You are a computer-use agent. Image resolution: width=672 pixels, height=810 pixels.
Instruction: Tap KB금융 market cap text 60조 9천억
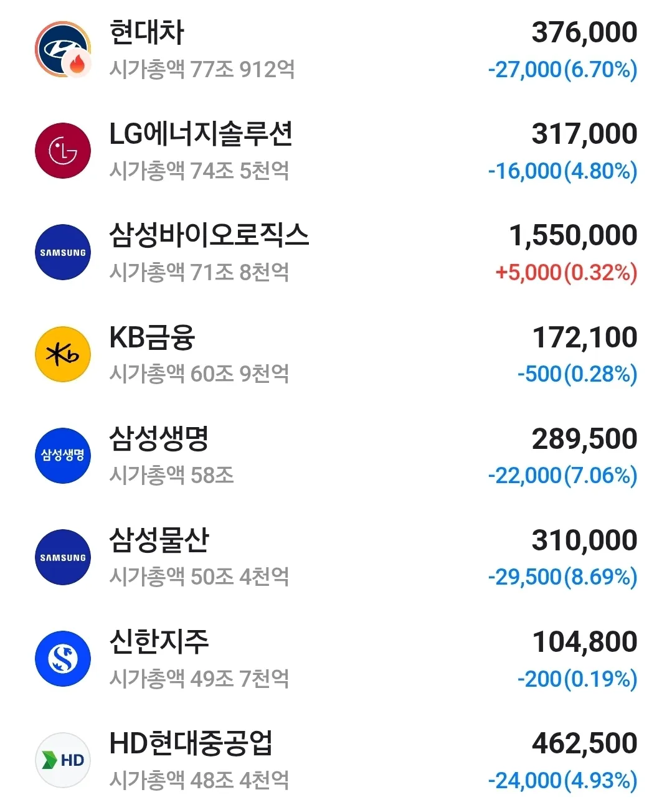(x=239, y=374)
